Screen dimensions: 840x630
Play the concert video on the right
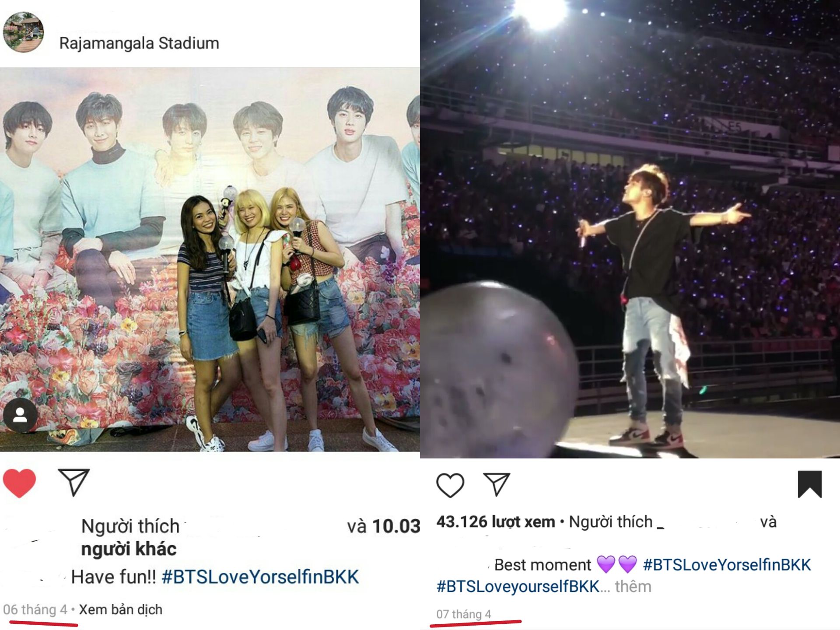point(630,229)
